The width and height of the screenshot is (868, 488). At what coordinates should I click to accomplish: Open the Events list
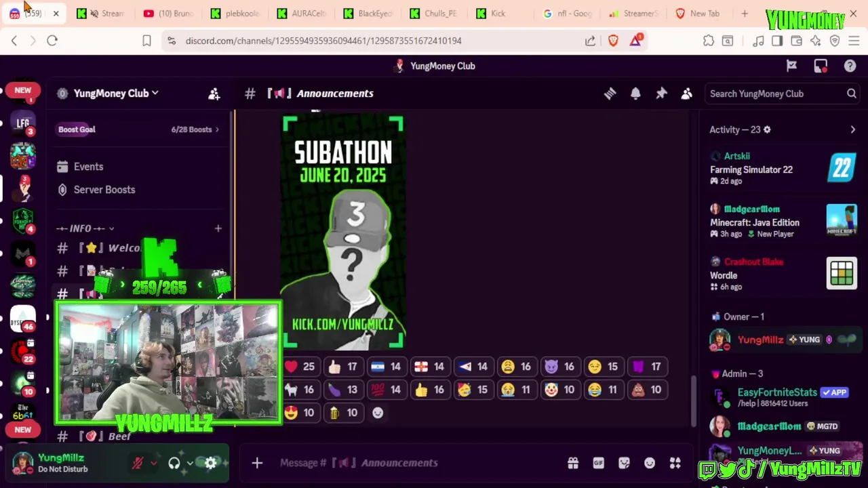(x=140, y=167)
